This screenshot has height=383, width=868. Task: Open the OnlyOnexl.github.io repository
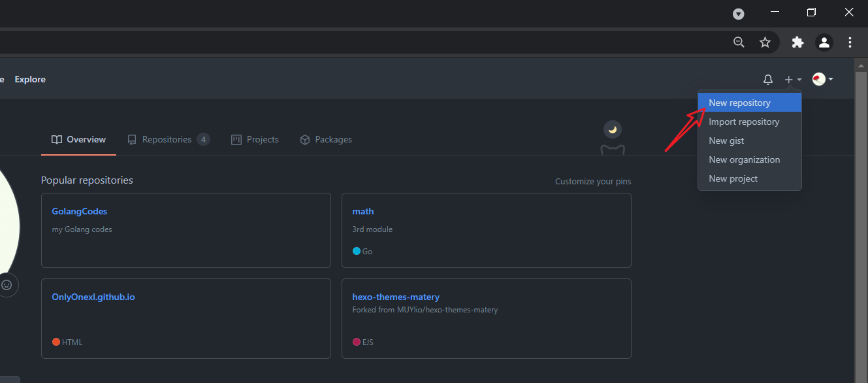(x=93, y=297)
